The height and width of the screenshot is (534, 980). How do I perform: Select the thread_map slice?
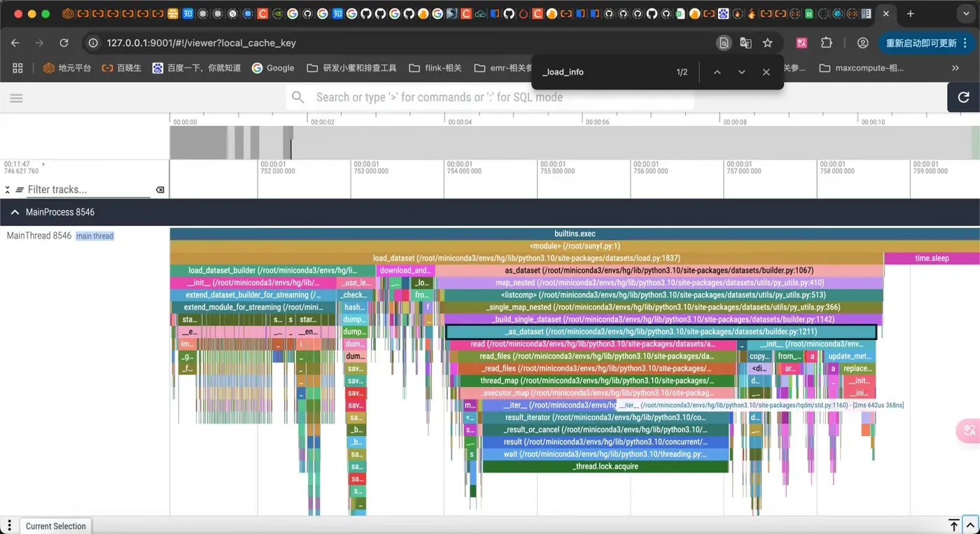pyautogui.click(x=598, y=381)
